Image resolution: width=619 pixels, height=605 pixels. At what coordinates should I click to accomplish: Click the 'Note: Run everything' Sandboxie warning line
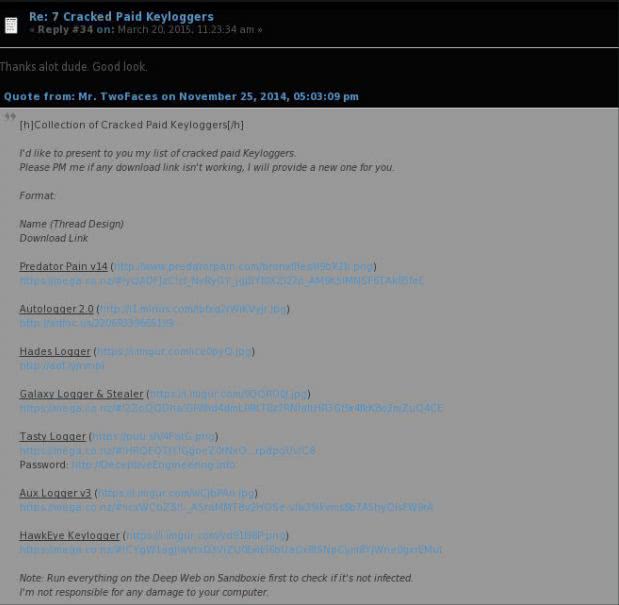216,578
